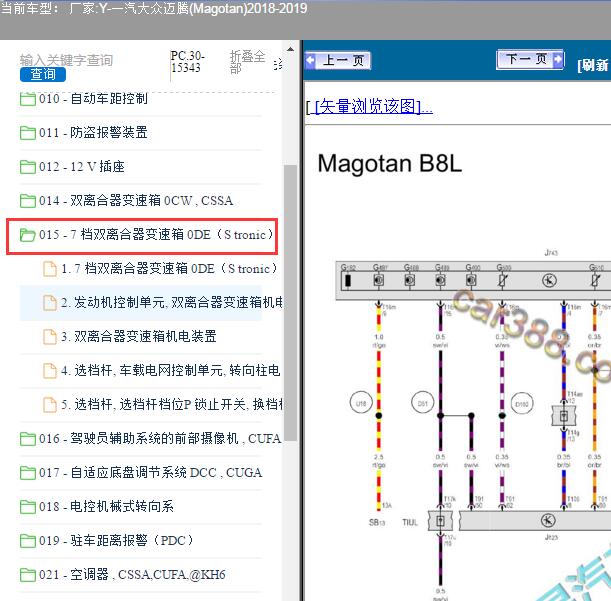The width and height of the screenshot is (611, 601).
Task: Click D51 circle marker in wiring diagram
Action: pos(422,403)
